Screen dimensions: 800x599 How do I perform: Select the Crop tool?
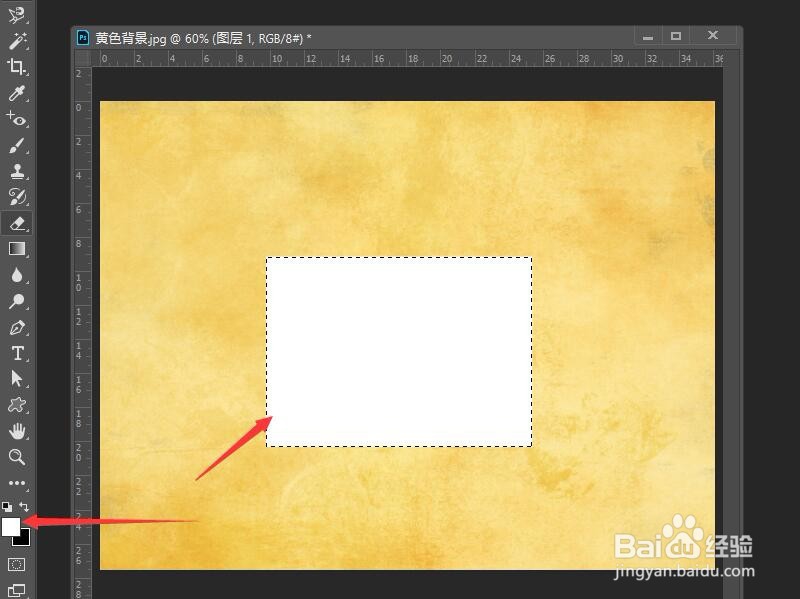click(17, 67)
